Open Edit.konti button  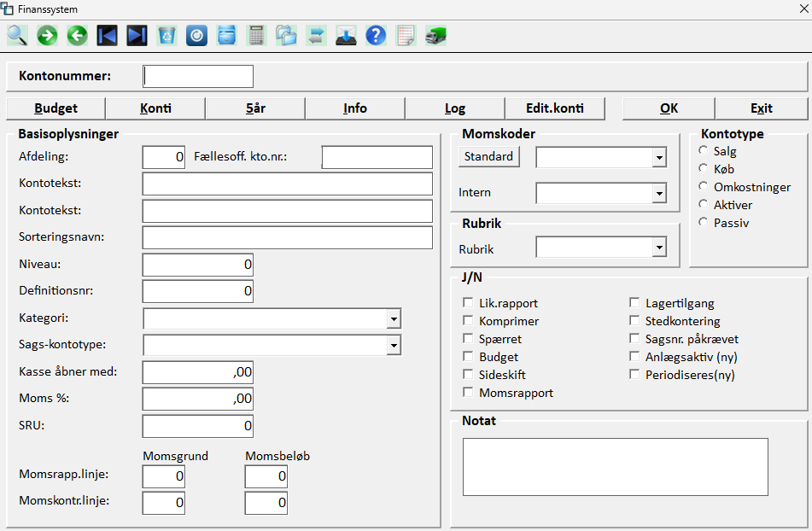coord(555,108)
